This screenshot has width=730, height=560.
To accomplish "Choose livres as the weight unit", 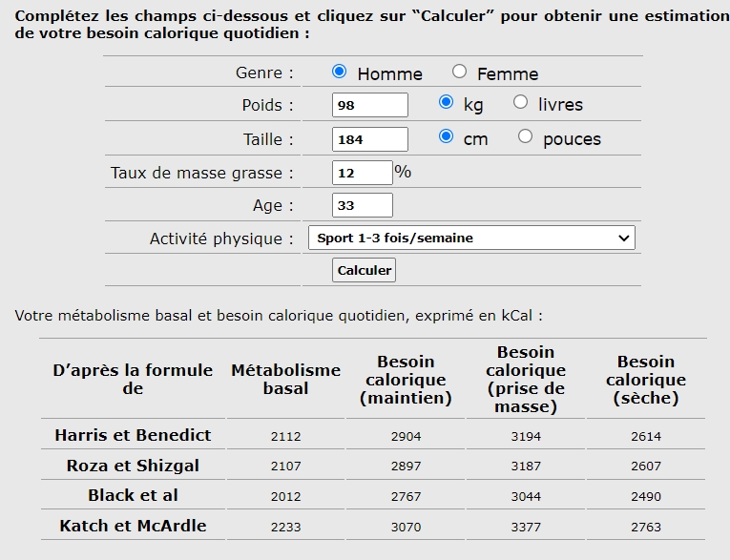I will point(520,103).
